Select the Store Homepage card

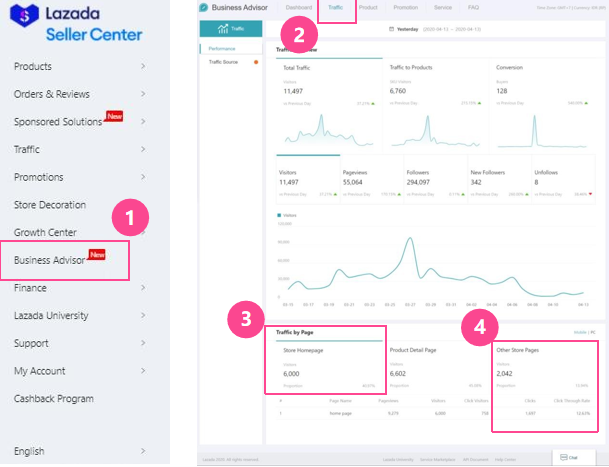coord(329,367)
